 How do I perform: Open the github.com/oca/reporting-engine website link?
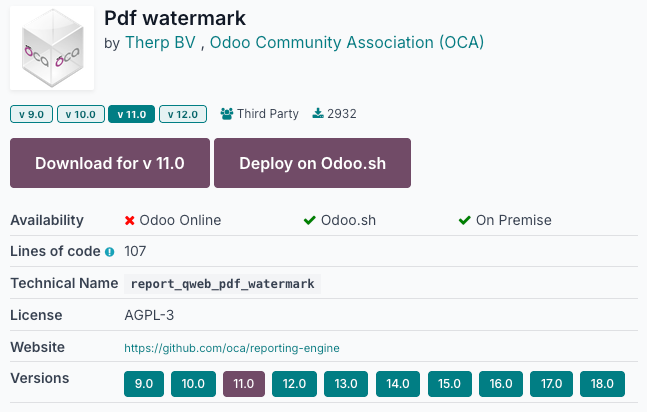click(232, 348)
